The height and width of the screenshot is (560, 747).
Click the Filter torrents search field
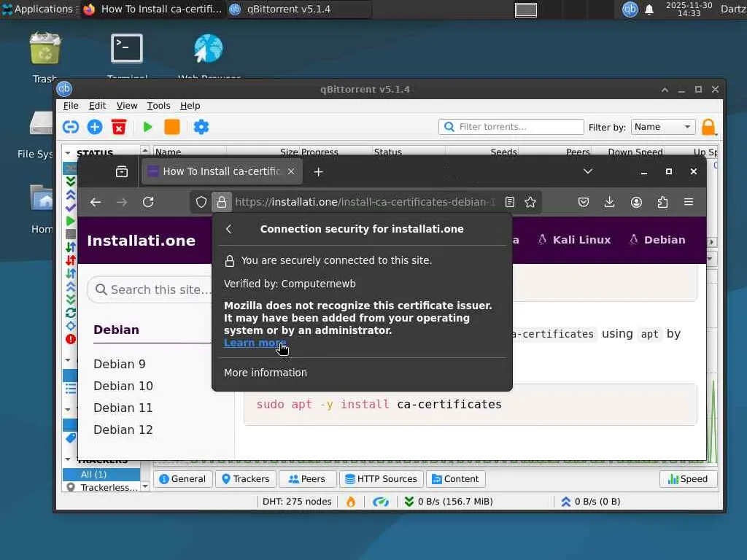[x=511, y=127]
